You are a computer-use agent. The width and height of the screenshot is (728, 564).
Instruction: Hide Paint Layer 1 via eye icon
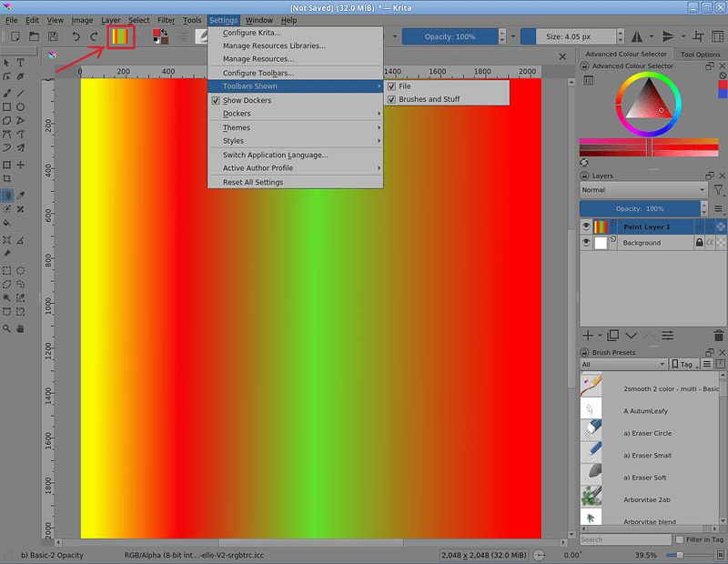tap(586, 227)
